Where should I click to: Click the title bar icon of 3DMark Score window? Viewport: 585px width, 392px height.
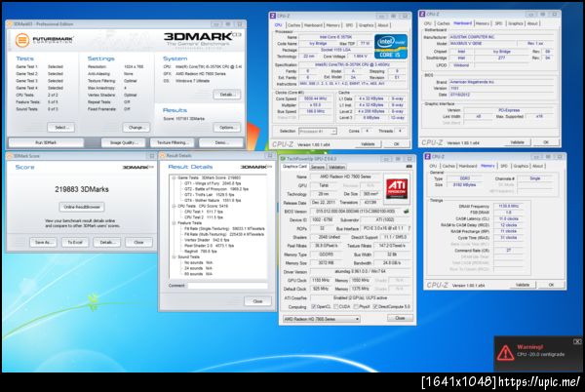coord(10,156)
